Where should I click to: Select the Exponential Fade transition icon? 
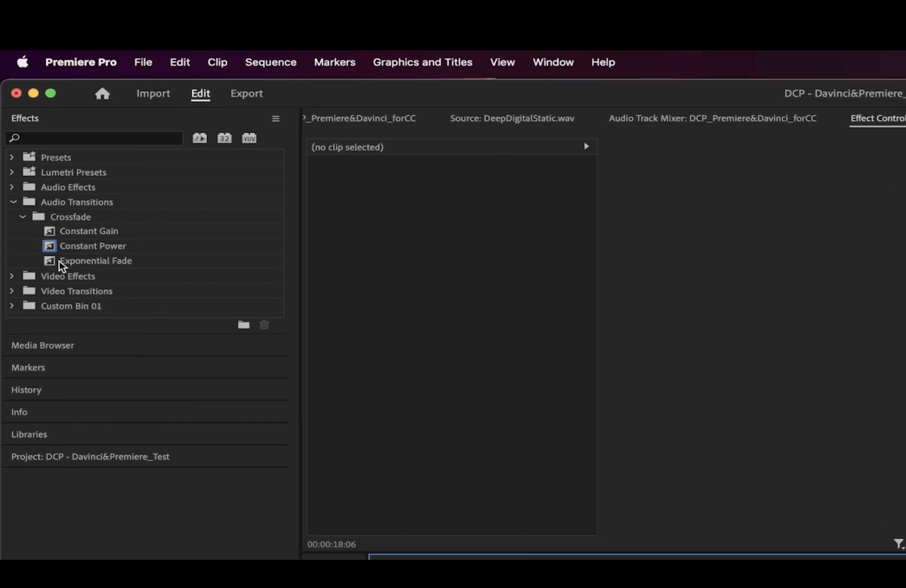tap(50, 260)
